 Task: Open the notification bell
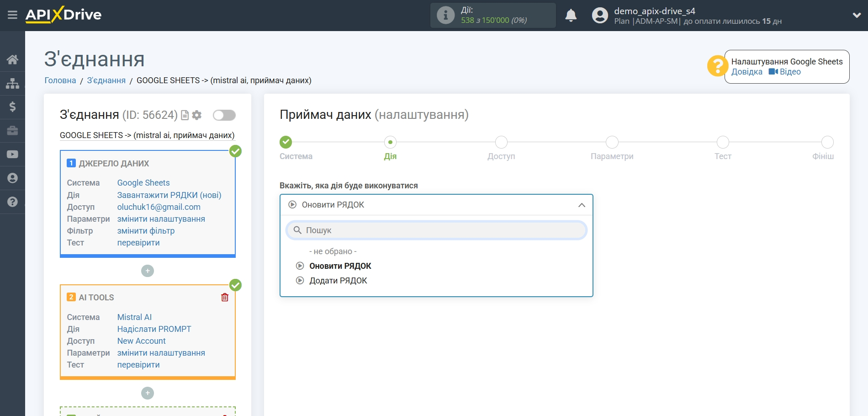[571, 15]
